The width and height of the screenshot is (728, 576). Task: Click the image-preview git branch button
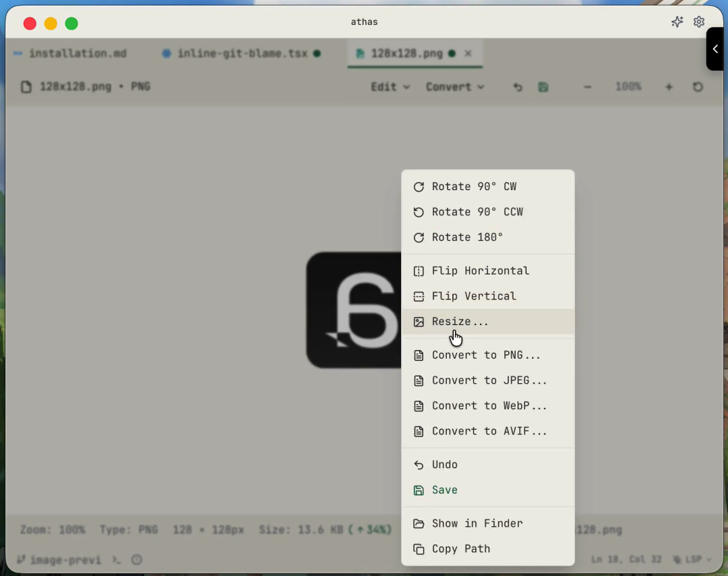(59, 560)
